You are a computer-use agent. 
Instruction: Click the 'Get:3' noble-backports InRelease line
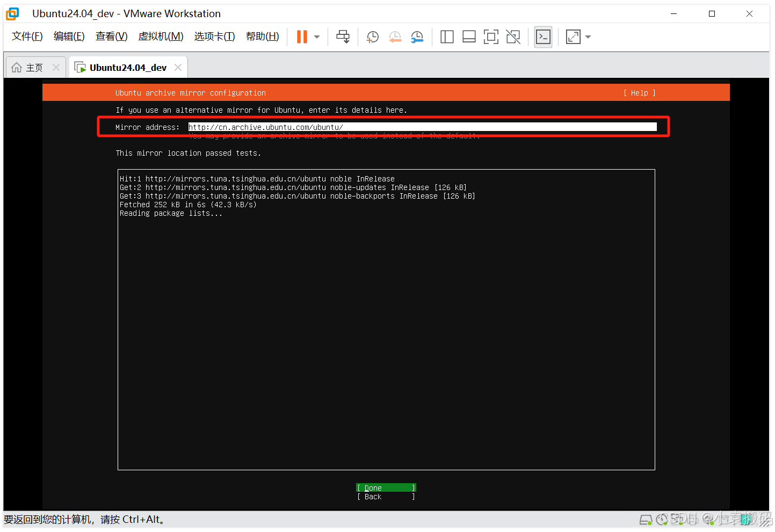pyautogui.click(x=298, y=196)
